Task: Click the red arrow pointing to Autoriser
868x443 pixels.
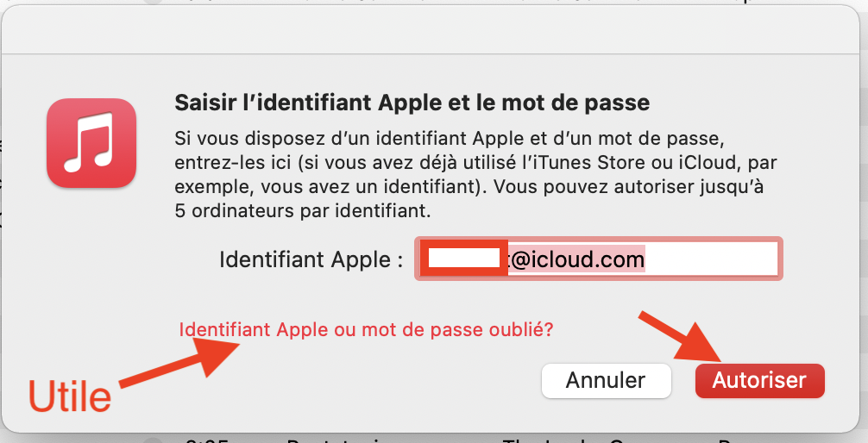Action: (x=681, y=336)
